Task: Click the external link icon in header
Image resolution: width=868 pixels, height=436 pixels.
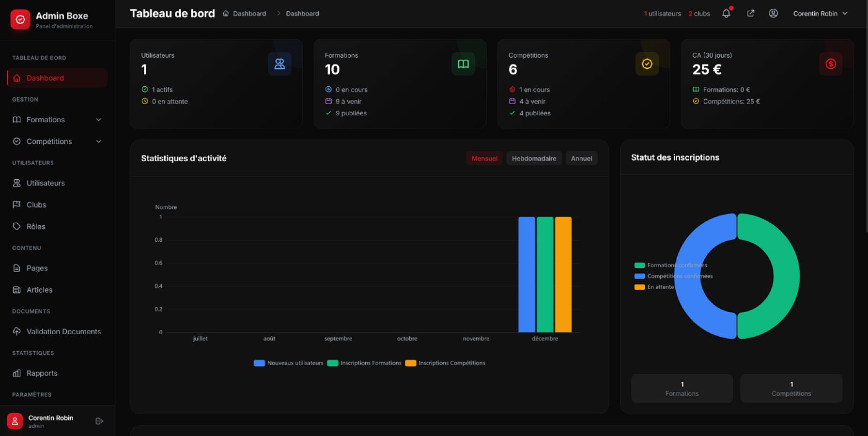Action: [x=750, y=14]
